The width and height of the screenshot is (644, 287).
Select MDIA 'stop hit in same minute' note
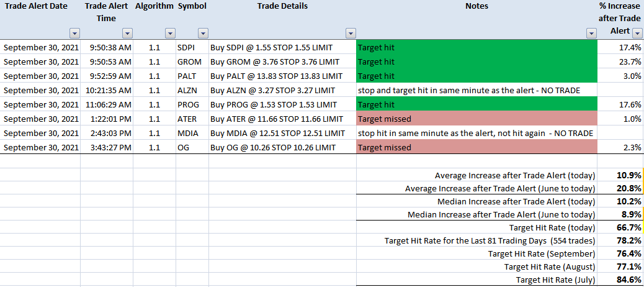coord(477,133)
